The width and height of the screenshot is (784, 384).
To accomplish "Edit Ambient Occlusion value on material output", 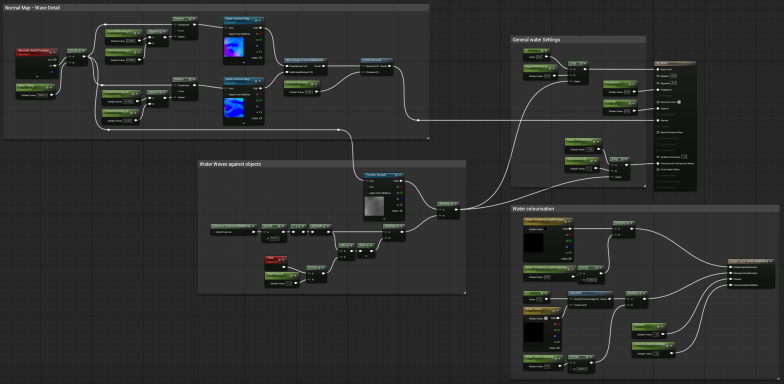I will click(684, 156).
